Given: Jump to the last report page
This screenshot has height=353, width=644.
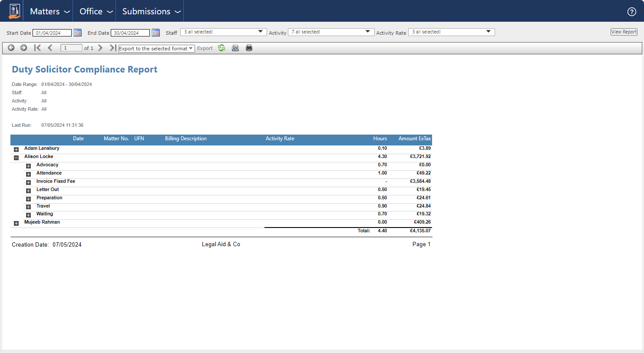Looking at the screenshot, I should click(112, 48).
